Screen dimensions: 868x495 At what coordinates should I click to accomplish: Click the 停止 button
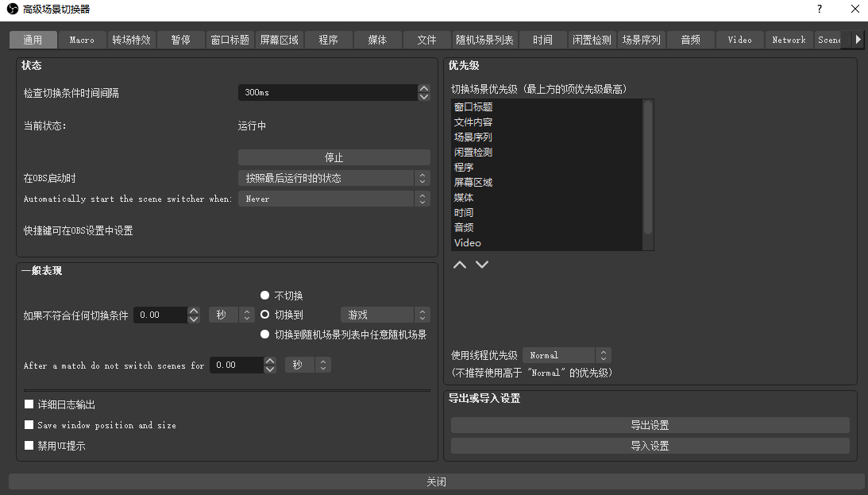[334, 157]
